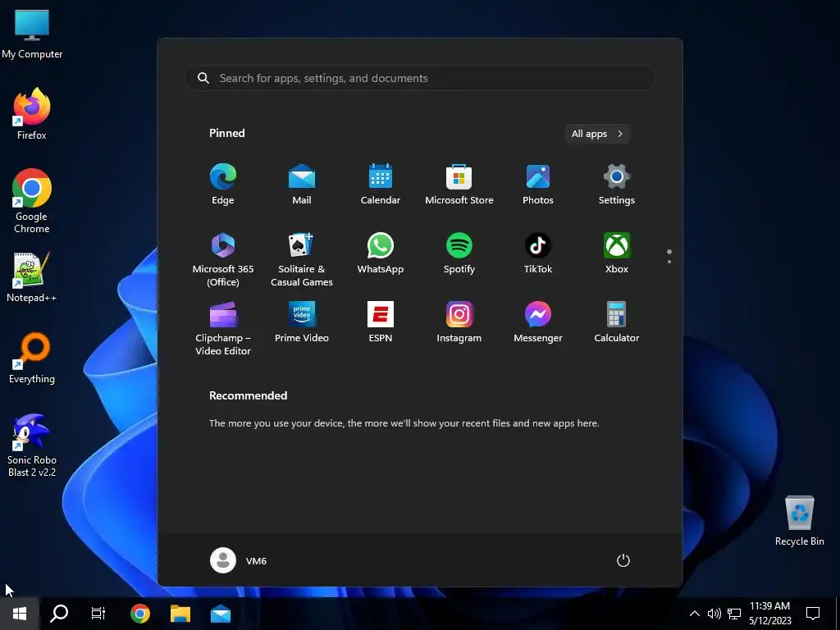This screenshot has width=840, height=630.
Task: Open the ESPN pinned app
Action: pyautogui.click(x=381, y=322)
